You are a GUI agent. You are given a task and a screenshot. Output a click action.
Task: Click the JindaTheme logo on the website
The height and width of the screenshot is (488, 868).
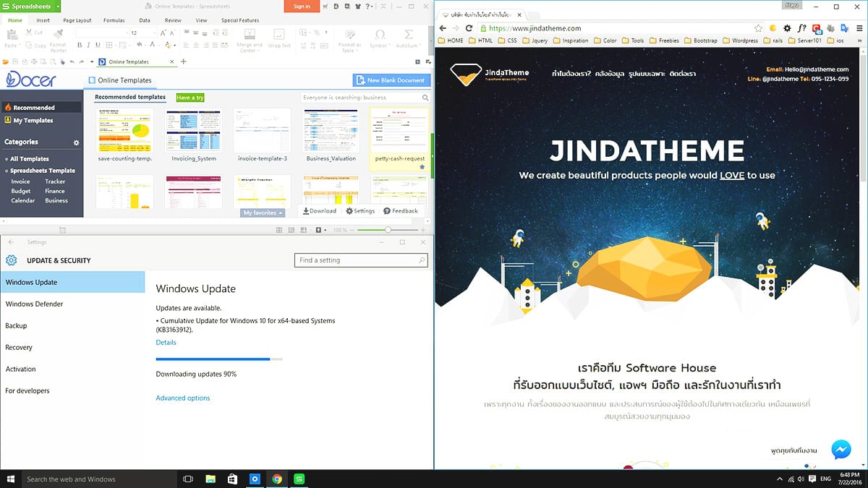[x=489, y=74]
